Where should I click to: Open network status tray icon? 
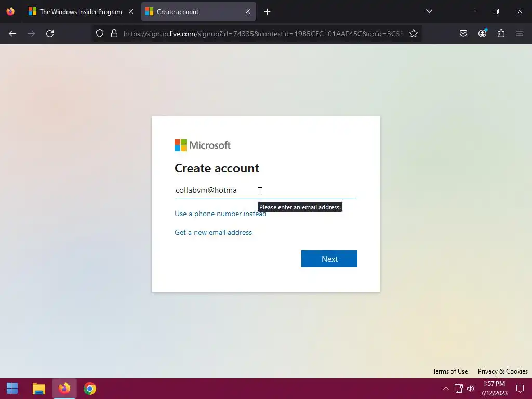(459, 389)
